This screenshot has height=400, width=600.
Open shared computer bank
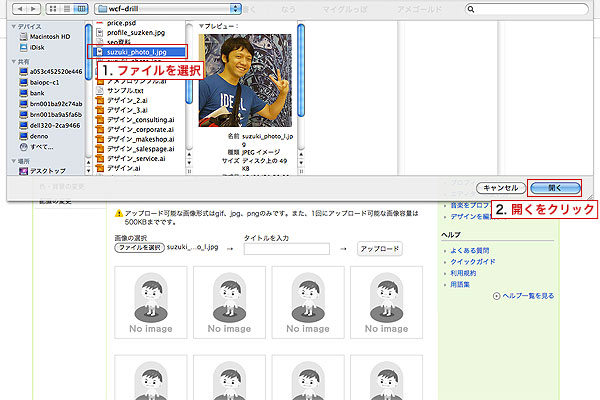[x=32, y=93]
